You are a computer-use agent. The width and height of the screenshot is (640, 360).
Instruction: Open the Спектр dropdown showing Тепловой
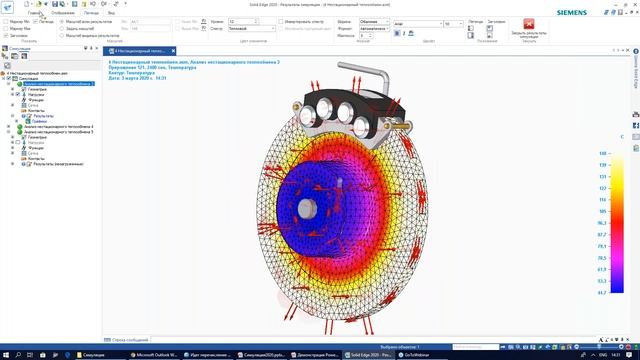coord(252,29)
